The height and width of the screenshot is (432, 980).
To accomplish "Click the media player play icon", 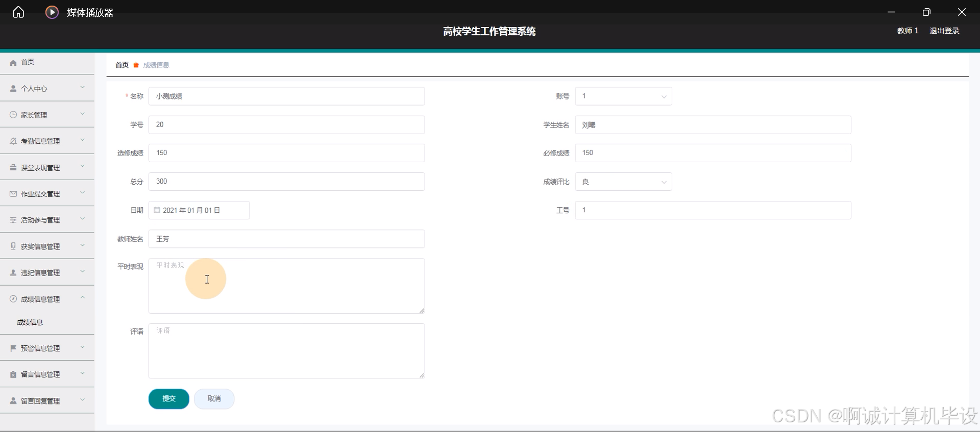I will [52, 12].
